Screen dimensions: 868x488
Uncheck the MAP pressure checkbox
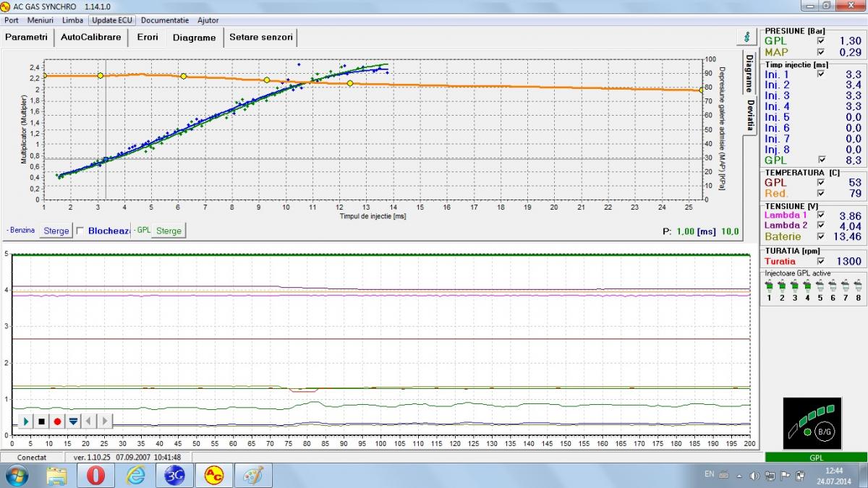pos(820,52)
